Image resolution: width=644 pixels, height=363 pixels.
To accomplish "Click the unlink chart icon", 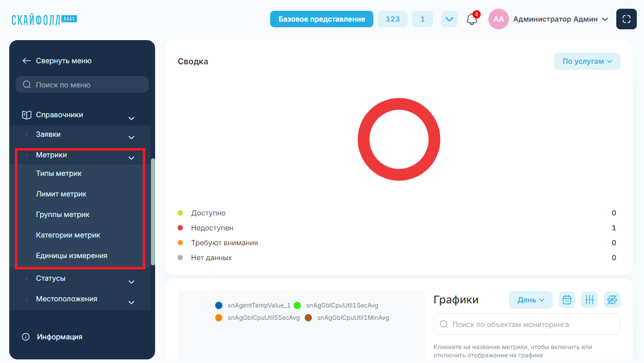I will pyautogui.click(x=612, y=300).
